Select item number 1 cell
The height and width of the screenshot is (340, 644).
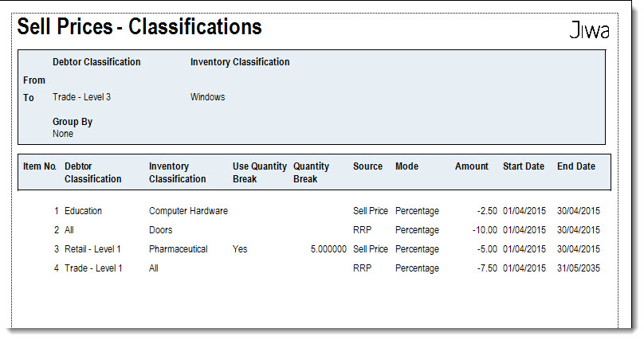point(57,211)
